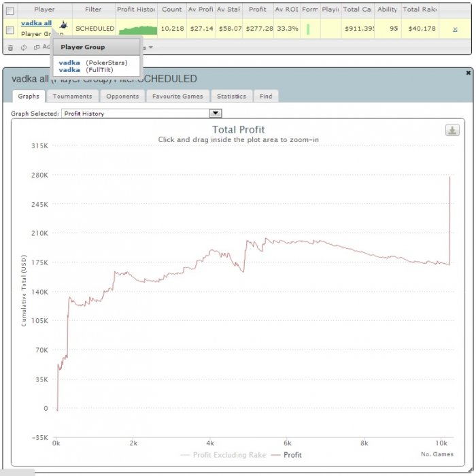Click the trash delete icon under the table
This screenshot has height=476, width=476.
click(x=10, y=48)
